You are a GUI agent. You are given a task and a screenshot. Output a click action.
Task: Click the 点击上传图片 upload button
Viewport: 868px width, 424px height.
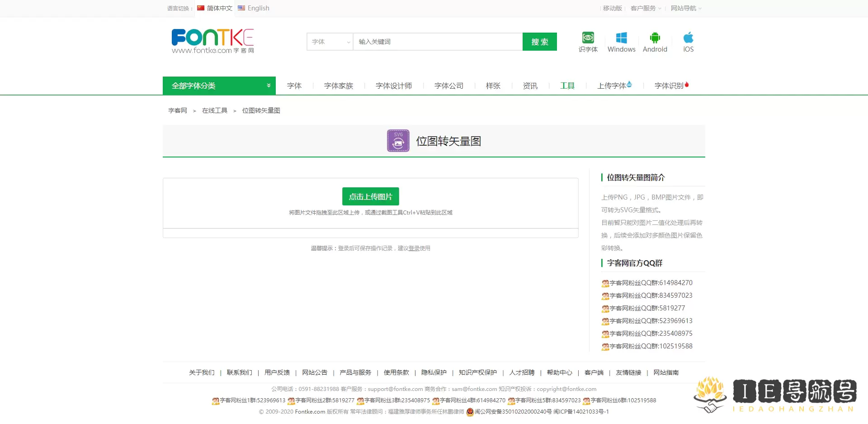[371, 196]
